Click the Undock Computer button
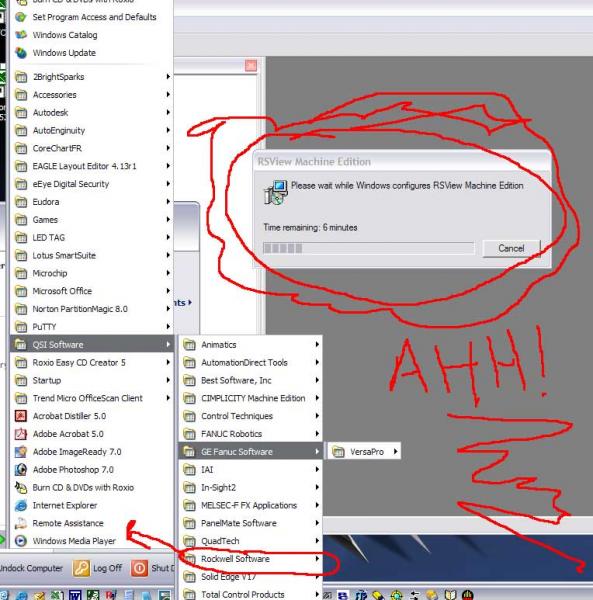The image size is (593, 600). [x=31, y=568]
